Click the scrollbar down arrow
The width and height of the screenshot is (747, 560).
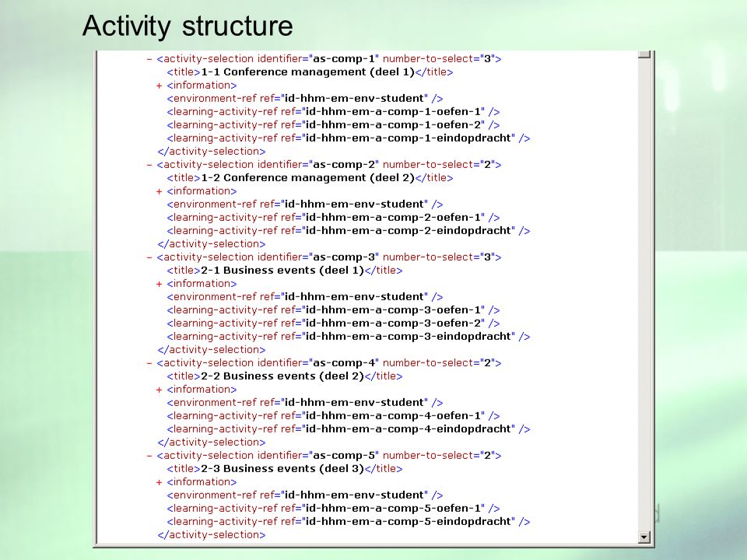[644, 537]
